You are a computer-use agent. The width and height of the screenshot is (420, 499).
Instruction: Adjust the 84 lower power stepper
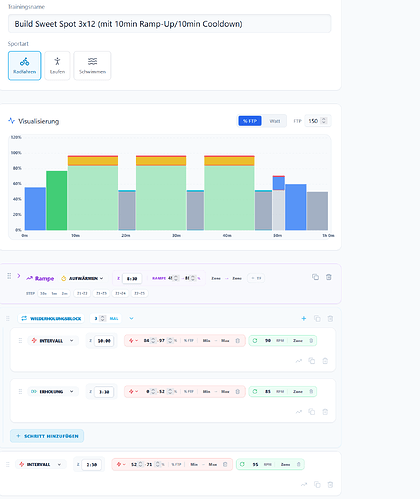click(153, 340)
